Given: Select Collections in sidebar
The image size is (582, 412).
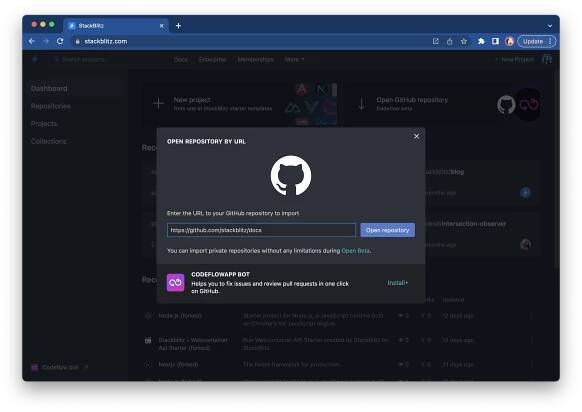Looking at the screenshot, I should coord(49,141).
